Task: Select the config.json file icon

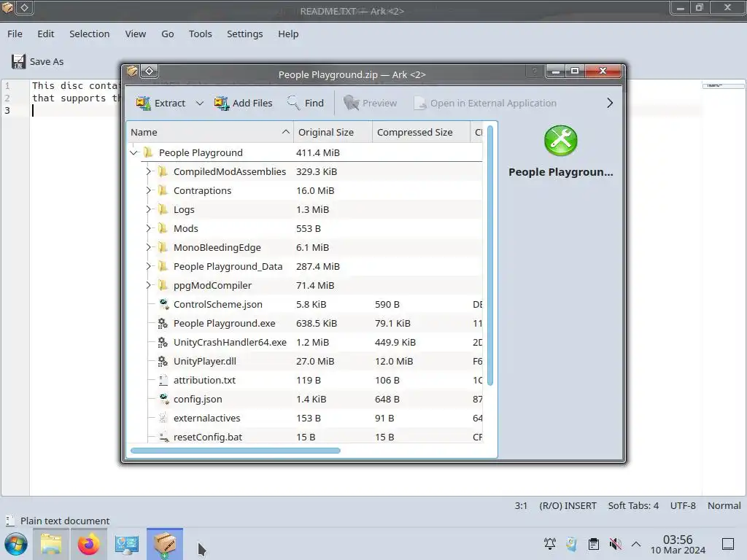Action: point(163,399)
